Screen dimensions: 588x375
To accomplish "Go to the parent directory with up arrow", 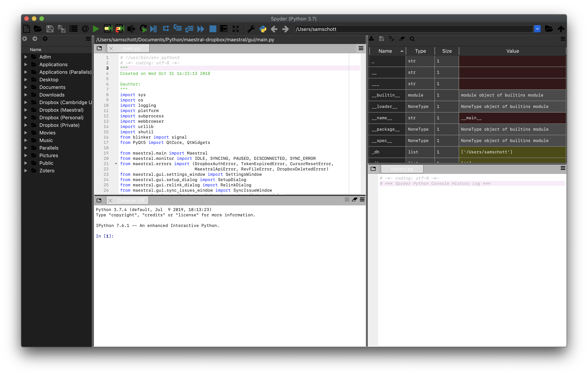I will coord(561,29).
